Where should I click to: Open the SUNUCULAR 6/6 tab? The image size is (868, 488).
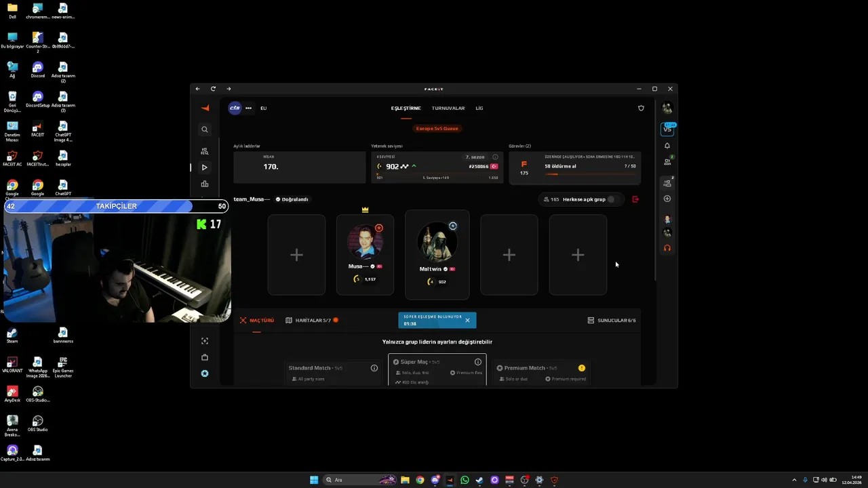pyautogui.click(x=612, y=320)
